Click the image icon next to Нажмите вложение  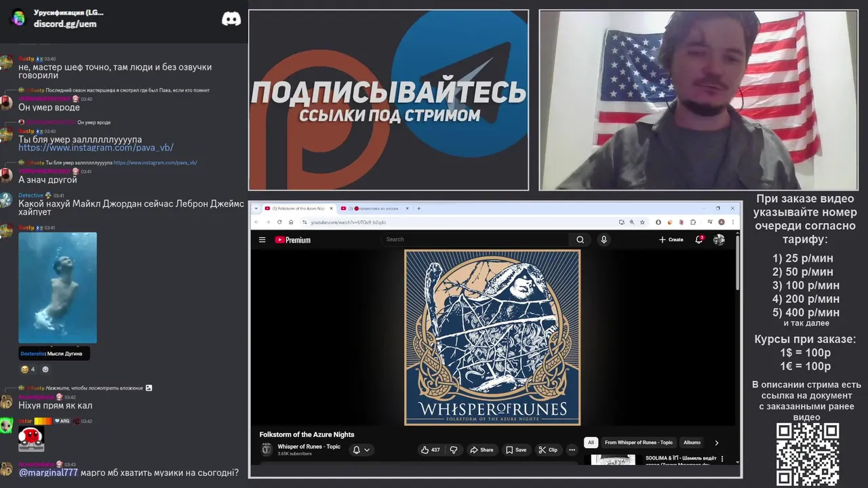[149, 388]
